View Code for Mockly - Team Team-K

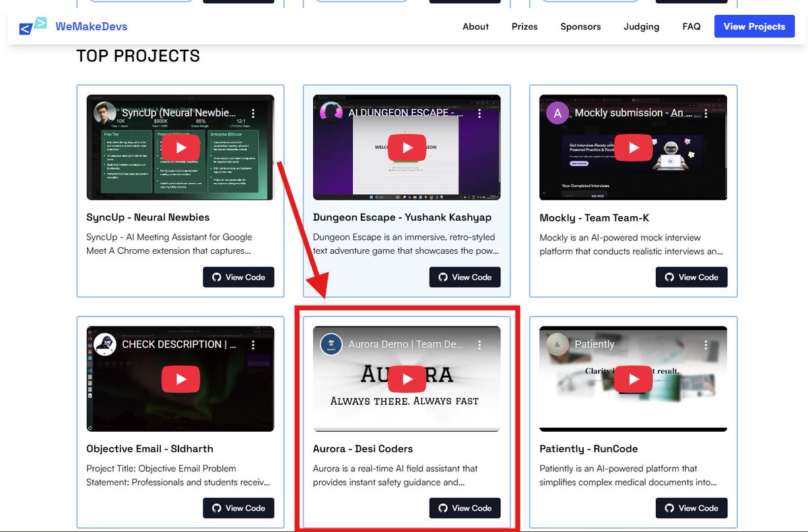692,277
